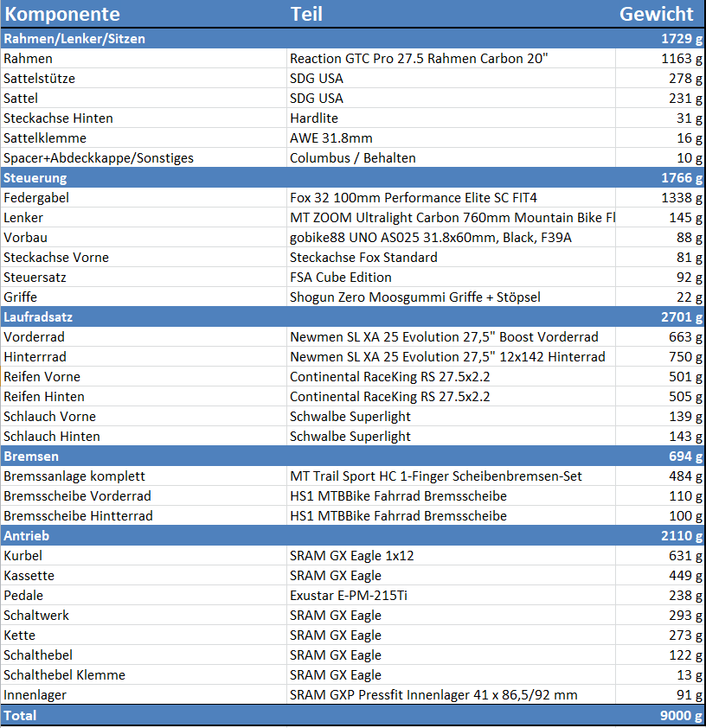Click the Gewicht column header
The height and width of the screenshot is (728, 706).
coord(656,14)
